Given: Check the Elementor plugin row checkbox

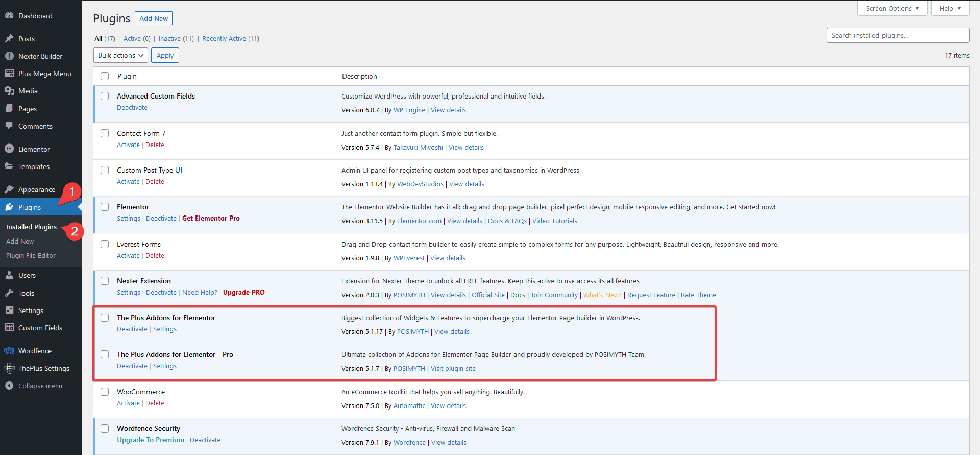Looking at the screenshot, I should pos(105,207).
